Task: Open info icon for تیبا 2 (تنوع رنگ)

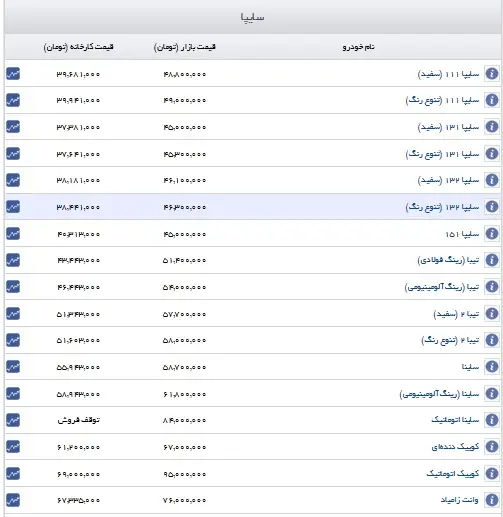Action: (492, 340)
